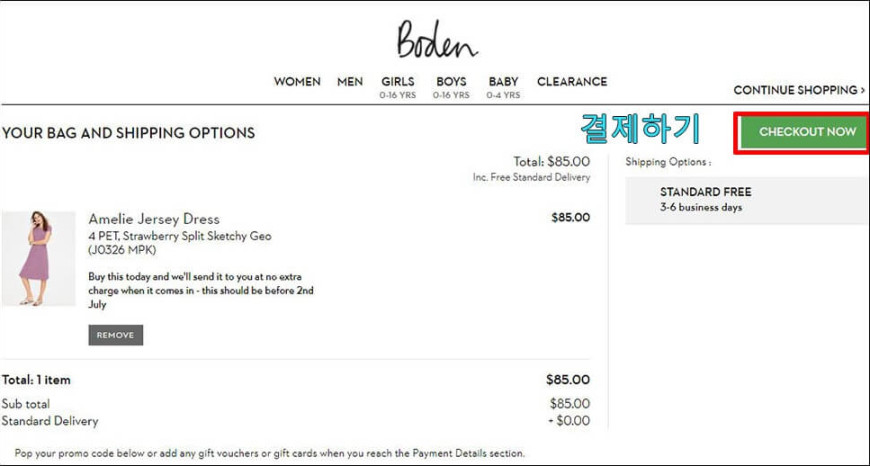Open the BABY 0-4 YRS menu
This screenshot has width=870, height=466.
tap(503, 88)
